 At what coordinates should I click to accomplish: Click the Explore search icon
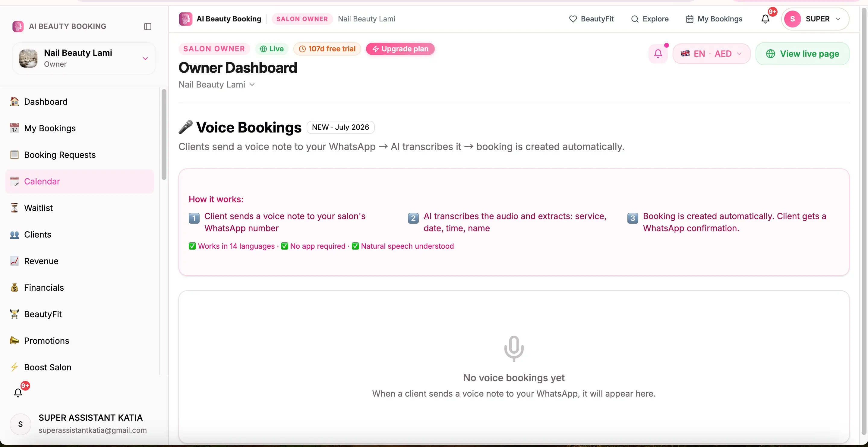tap(635, 19)
